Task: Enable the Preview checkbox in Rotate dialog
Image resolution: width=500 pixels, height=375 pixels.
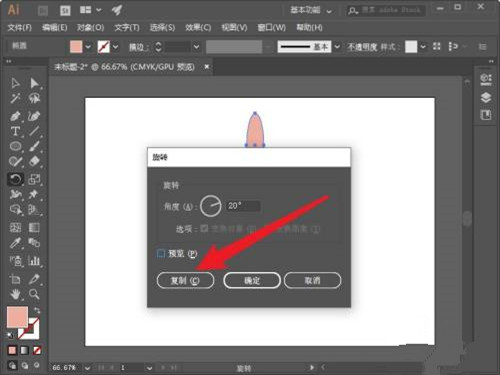Action: 161,254
